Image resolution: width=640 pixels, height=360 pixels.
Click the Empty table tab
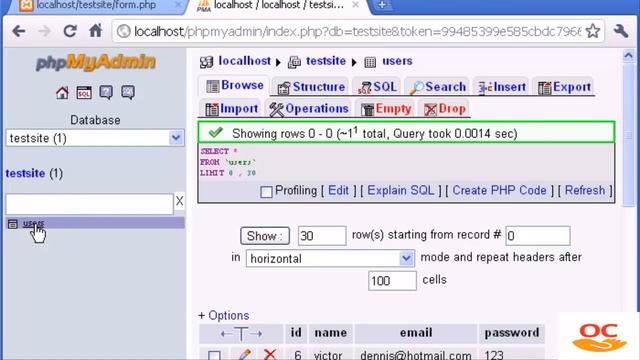coord(386,109)
